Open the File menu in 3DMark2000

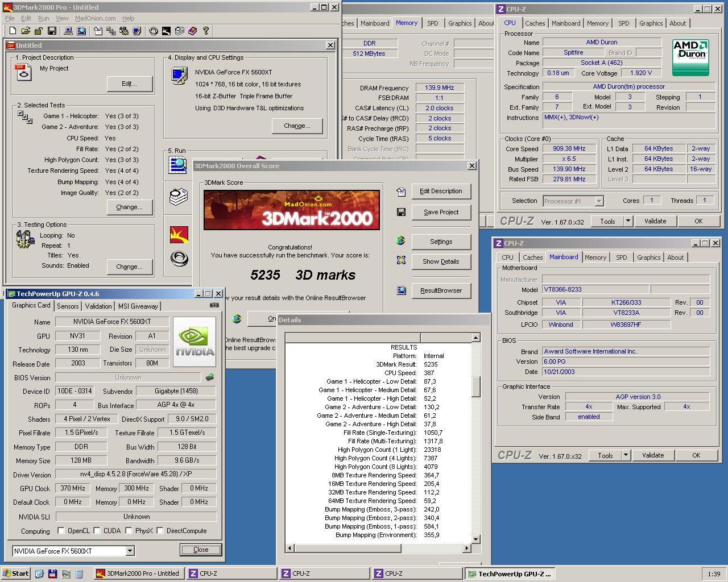point(10,18)
